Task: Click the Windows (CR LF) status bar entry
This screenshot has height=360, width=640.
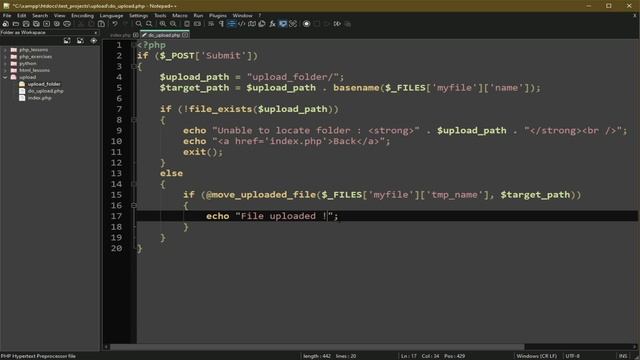Action: tap(536, 356)
